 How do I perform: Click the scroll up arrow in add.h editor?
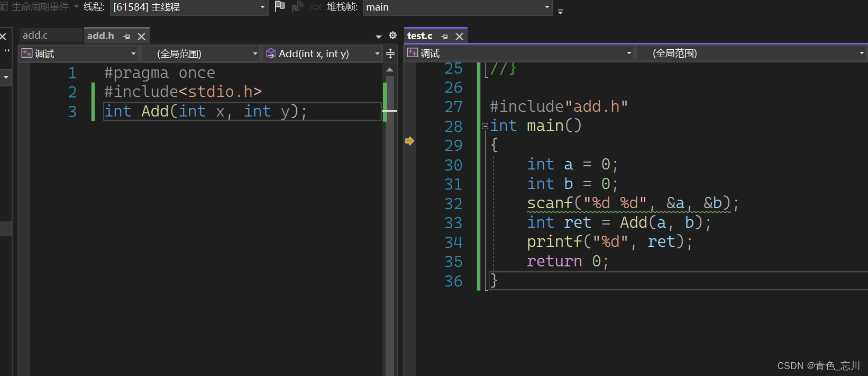coord(390,70)
